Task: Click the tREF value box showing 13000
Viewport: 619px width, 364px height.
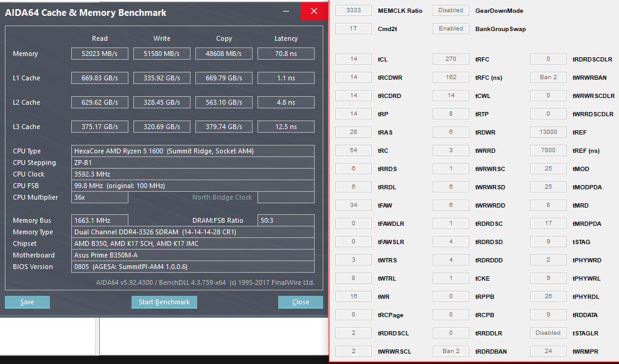Action: pos(548,132)
